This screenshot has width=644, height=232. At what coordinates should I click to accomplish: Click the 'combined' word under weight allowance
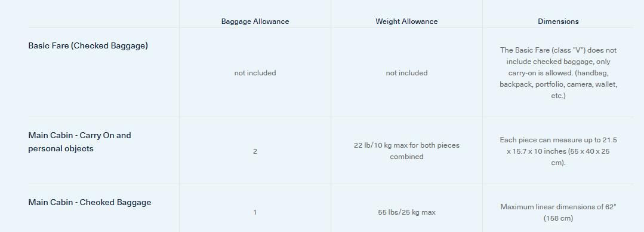(406, 157)
